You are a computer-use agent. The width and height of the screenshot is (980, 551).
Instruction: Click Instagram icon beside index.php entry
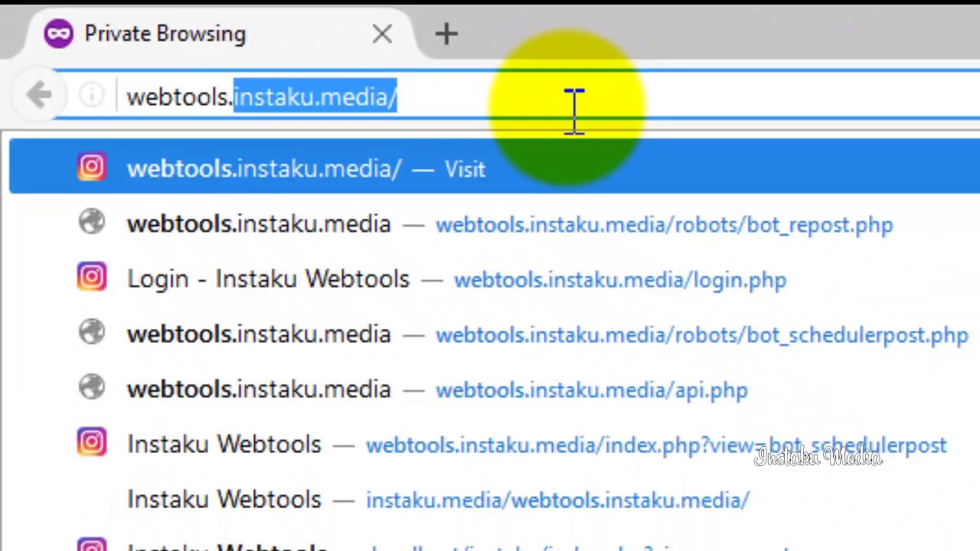click(x=91, y=442)
